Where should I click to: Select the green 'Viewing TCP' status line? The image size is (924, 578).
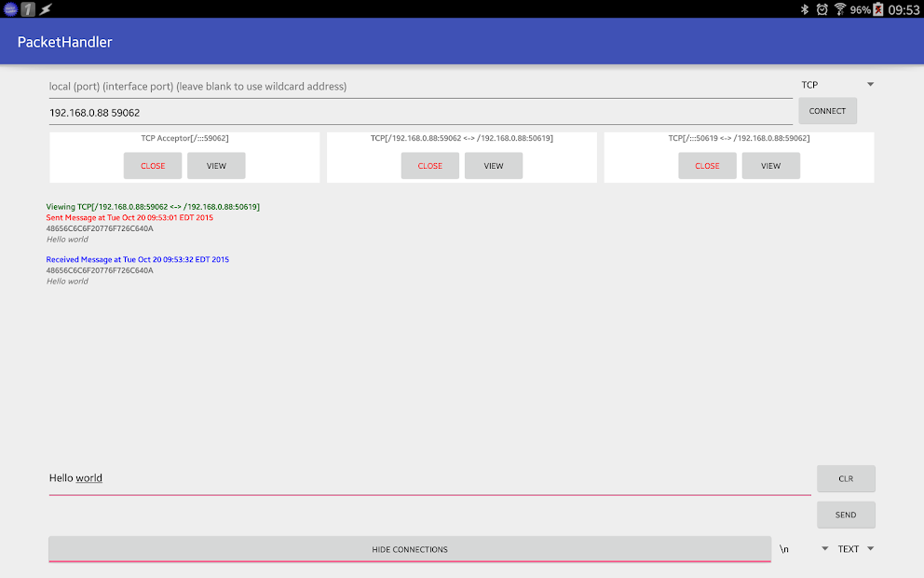tap(153, 207)
